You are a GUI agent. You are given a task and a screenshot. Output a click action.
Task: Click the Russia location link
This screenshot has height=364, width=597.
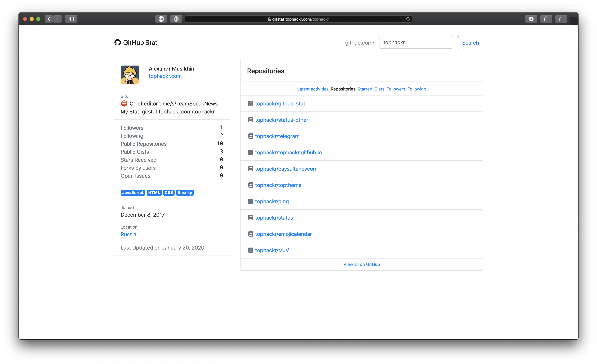[x=128, y=234]
